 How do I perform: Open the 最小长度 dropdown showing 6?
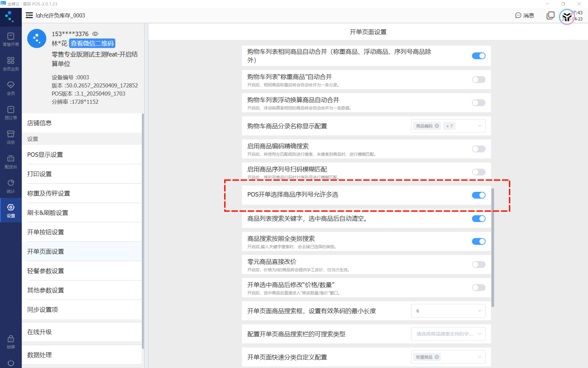point(448,311)
